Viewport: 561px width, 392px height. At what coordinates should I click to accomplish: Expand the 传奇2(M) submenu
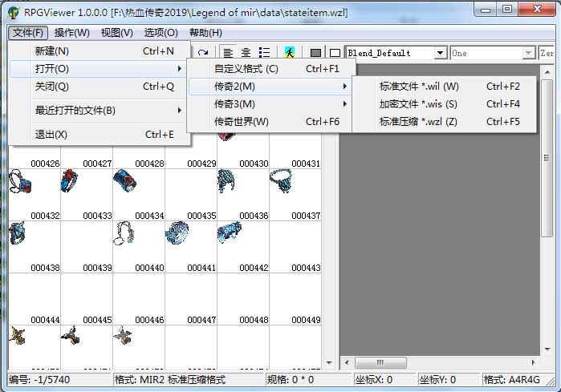pyautogui.click(x=270, y=86)
